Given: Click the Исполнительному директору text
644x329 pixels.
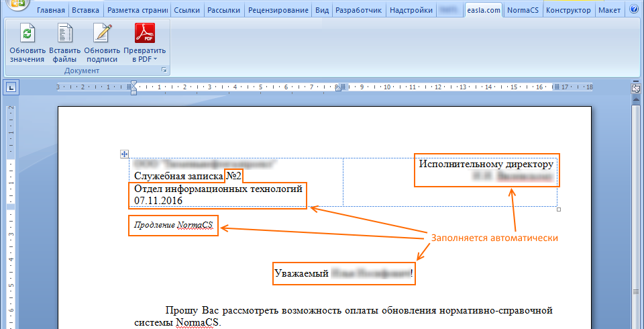Looking at the screenshot, I should (486, 164).
